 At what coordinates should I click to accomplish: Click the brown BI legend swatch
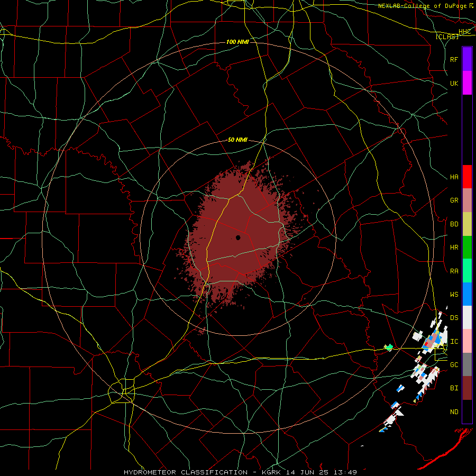point(467,388)
